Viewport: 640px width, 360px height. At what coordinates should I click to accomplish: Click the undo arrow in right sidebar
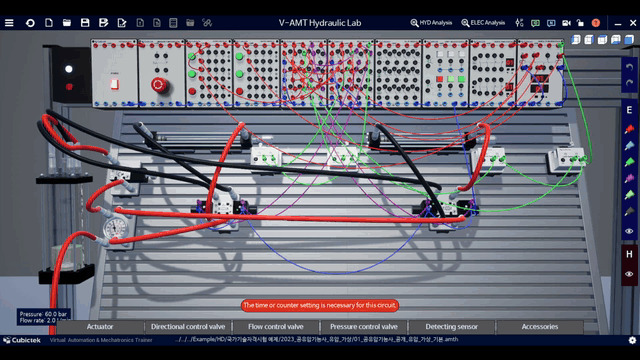click(629, 67)
